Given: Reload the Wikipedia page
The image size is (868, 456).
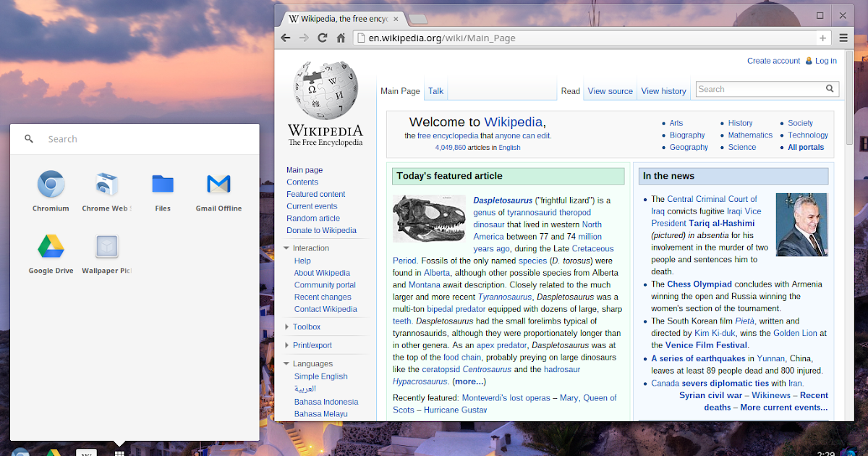Looking at the screenshot, I should tap(323, 38).
